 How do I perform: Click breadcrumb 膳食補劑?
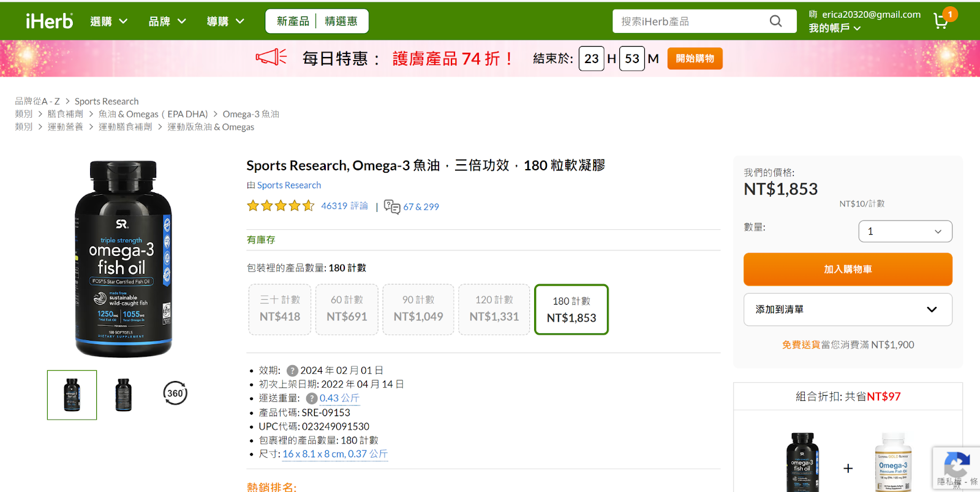(66, 114)
